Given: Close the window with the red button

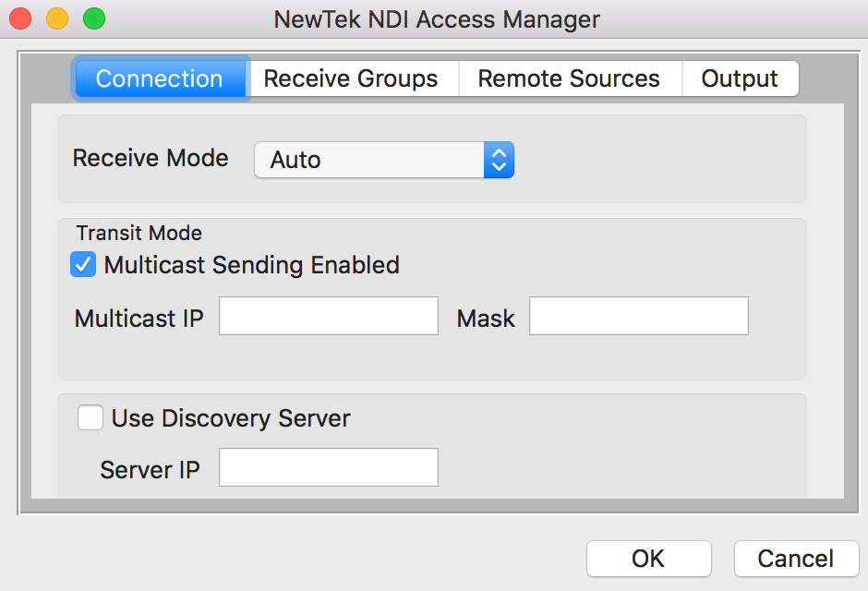Looking at the screenshot, I should 20,18.
